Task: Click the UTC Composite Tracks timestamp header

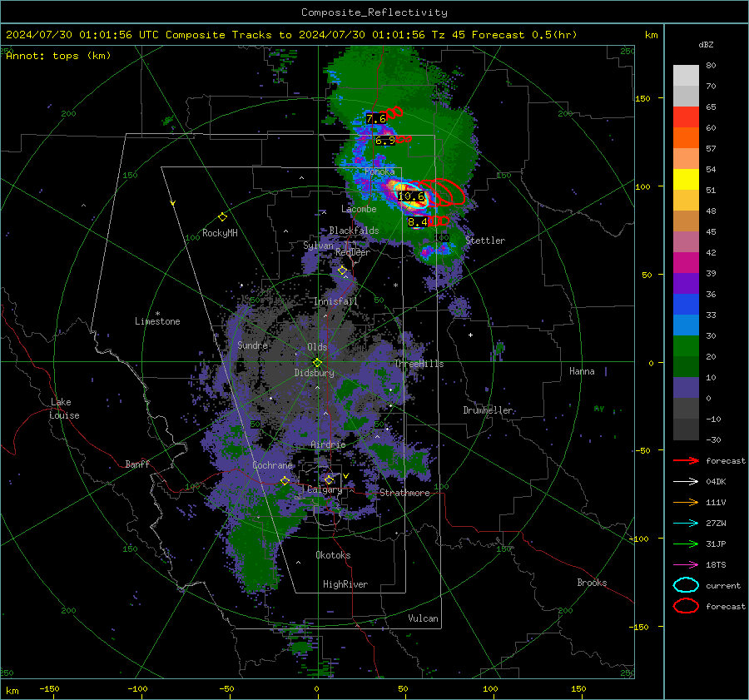Action: [x=291, y=35]
